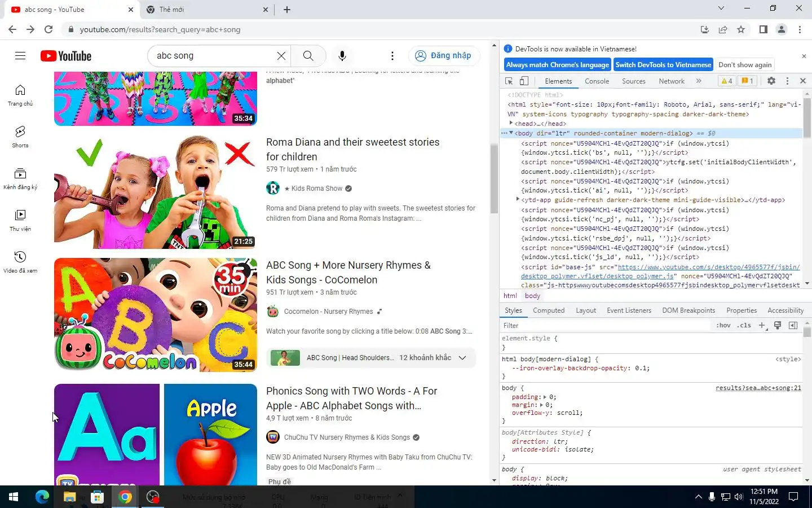Reload the page in Chrome
Screen dimensions: 812x508
click(48, 29)
